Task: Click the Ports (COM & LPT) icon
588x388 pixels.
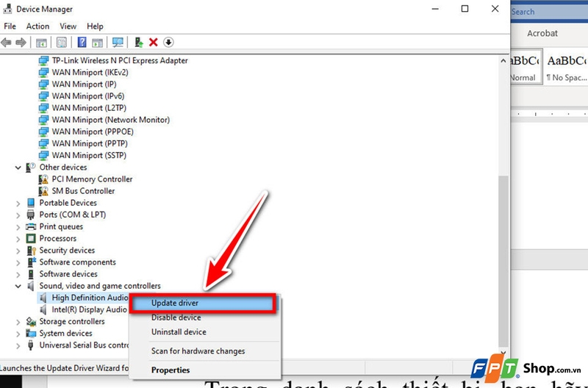Action: pos(31,215)
